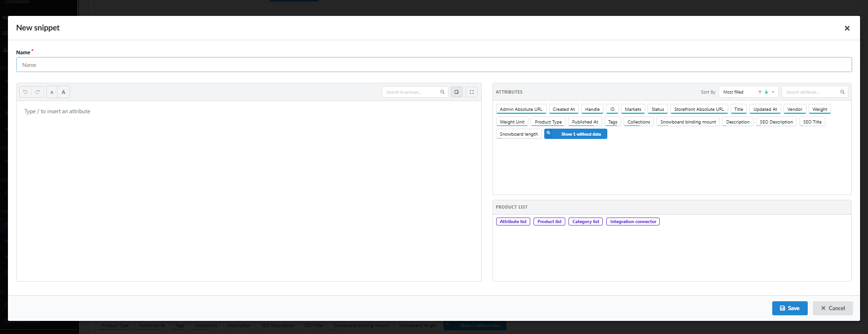Toggle the note panel icon beside prompt search
The image size is (868, 334).
(457, 92)
